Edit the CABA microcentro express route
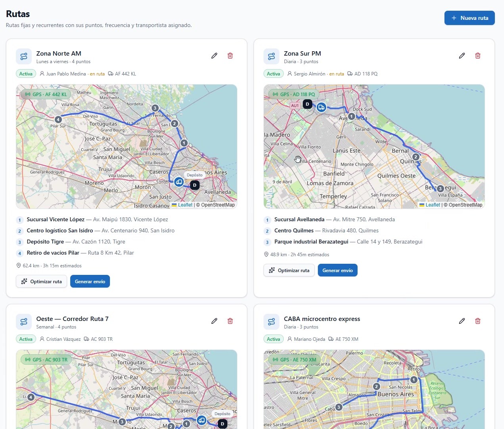The height and width of the screenshot is (429, 504). 462,321
